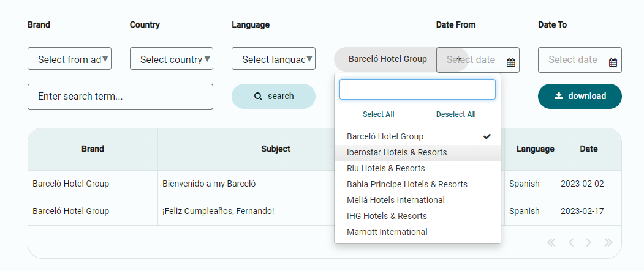This screenshot has height=271, width=644.
Task: Open the Date From calendar icon
Action: 510,63
